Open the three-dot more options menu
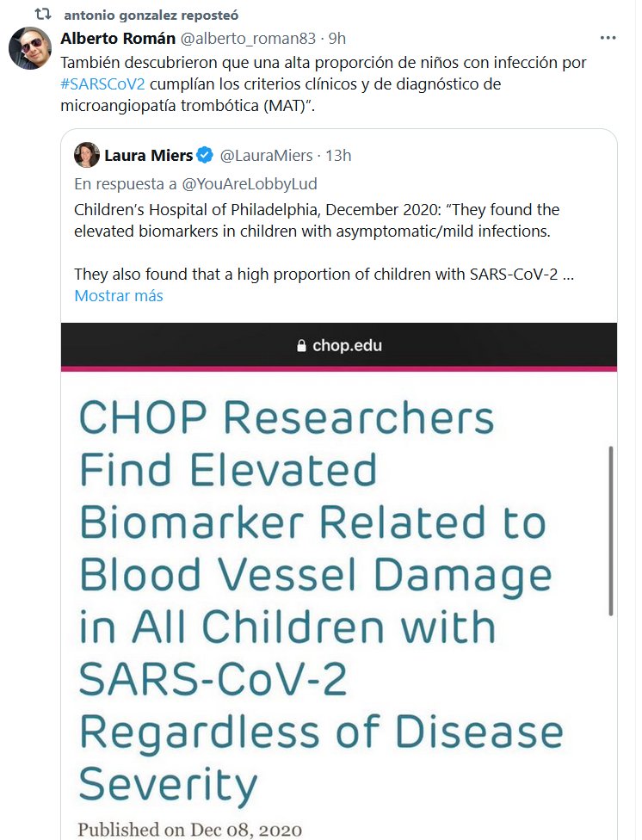 (x=608, y=39)
